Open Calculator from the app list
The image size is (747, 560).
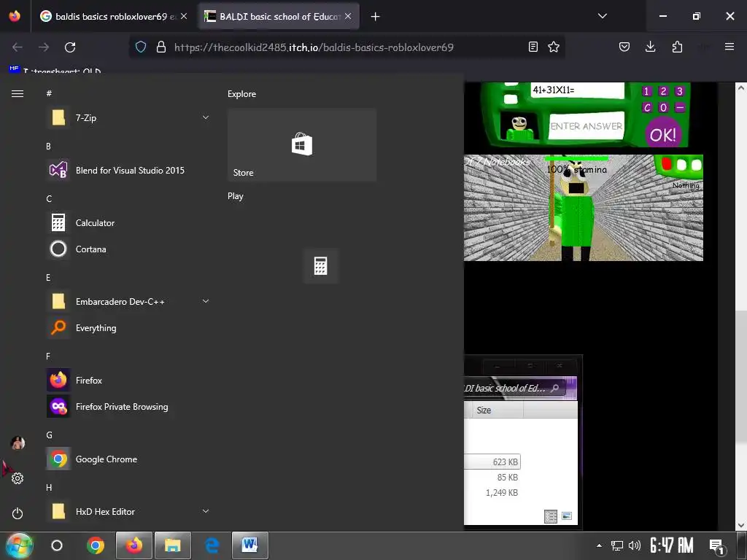pyautogui.click(x=128, y=222)
